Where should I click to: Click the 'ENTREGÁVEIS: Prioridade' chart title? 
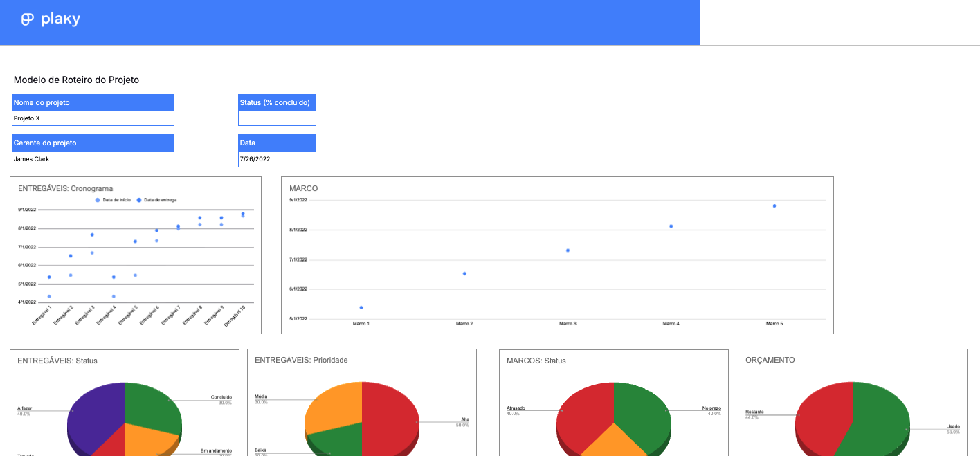(x=301, y=360)
